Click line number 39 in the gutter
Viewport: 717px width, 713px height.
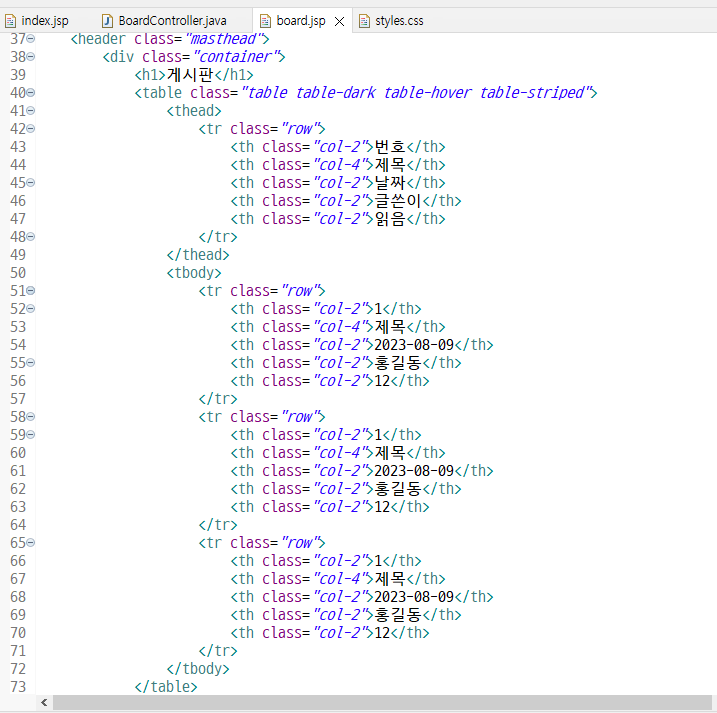[x=18, y=75]
